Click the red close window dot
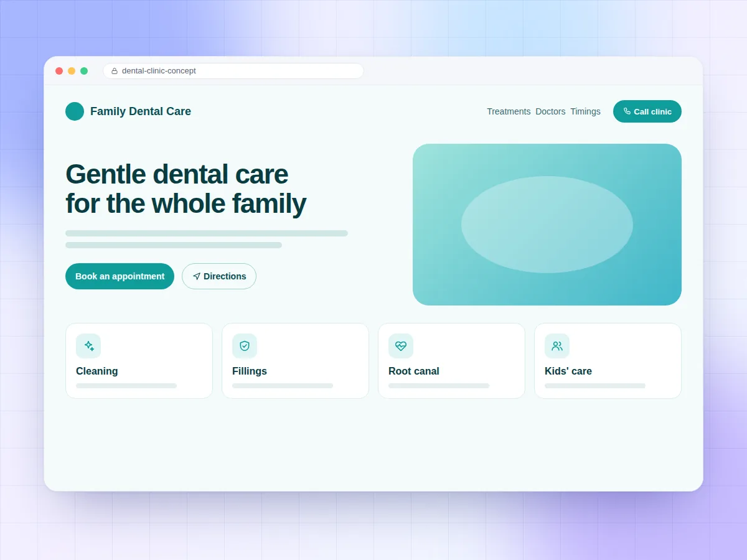Viewport: 747px width, 560px height. [x=59, y=71]
